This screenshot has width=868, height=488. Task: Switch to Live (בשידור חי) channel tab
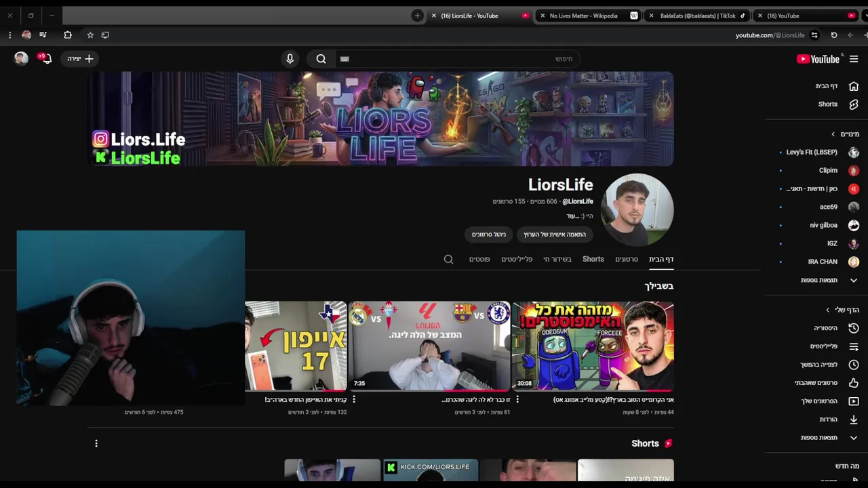[x=557, y=259]
